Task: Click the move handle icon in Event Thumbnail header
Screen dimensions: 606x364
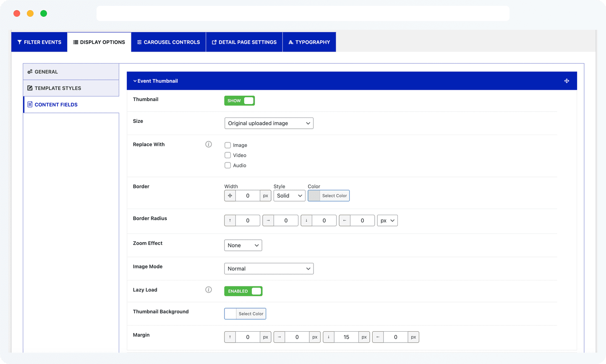Action: pos(567,81)
